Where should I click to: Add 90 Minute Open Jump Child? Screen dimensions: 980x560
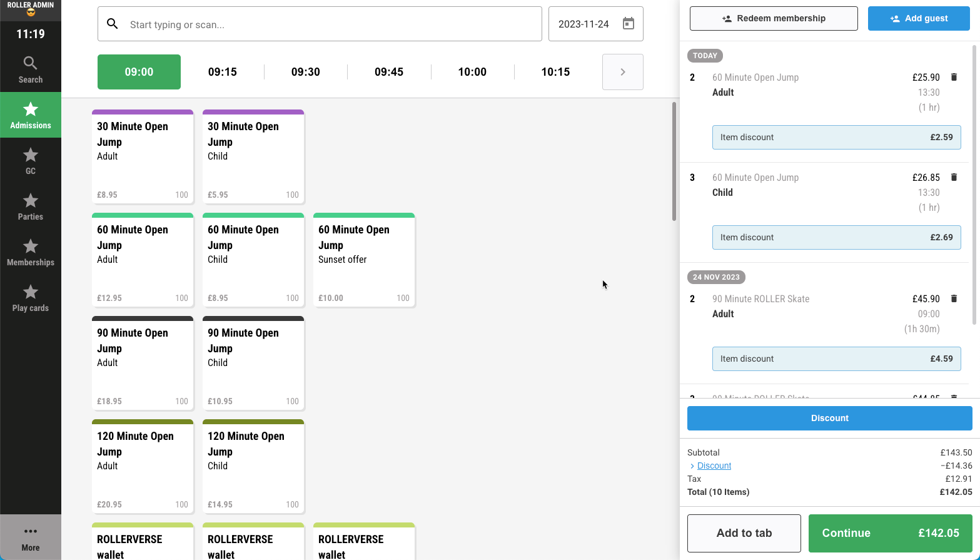click(253, 363)
